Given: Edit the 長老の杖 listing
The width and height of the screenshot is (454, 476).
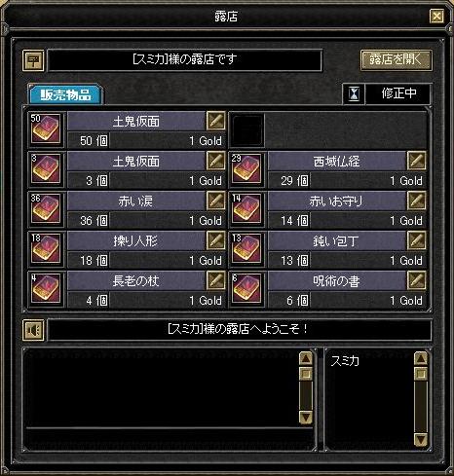Looking at the screenshot, I should pos(216,280).
